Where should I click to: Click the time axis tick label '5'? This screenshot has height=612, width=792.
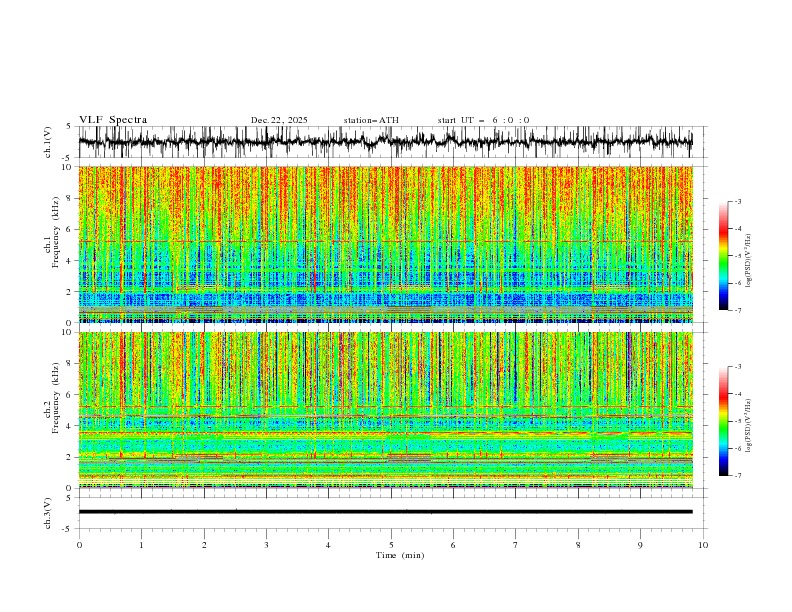[x=391, y=545]
